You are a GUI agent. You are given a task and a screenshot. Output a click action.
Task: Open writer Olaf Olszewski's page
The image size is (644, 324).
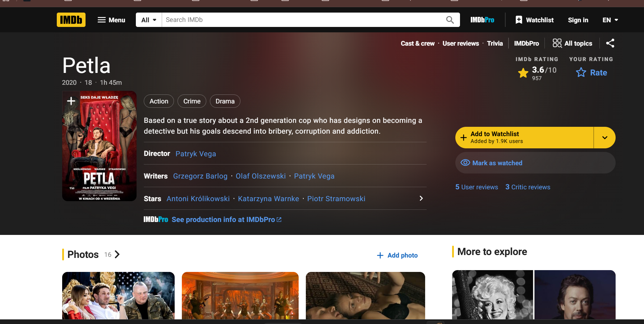coord(261,176)
